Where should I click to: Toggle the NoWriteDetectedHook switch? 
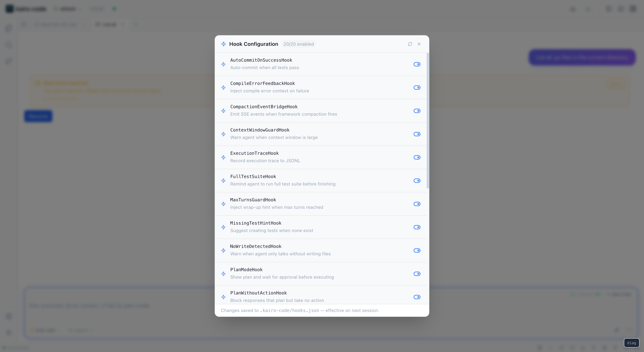pyautogui.click(x=417, y=250)
